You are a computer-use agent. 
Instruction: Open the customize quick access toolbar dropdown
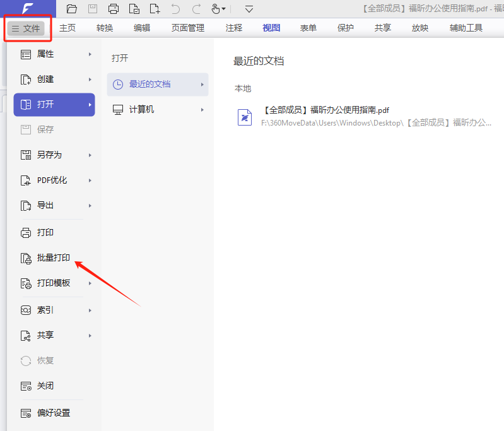pos(249,9)
